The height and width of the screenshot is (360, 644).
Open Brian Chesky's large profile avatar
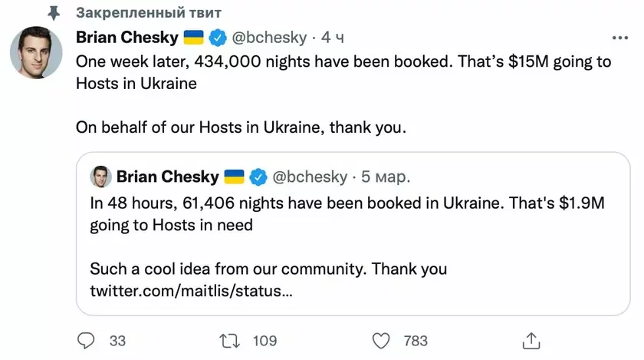click(36, 56)
